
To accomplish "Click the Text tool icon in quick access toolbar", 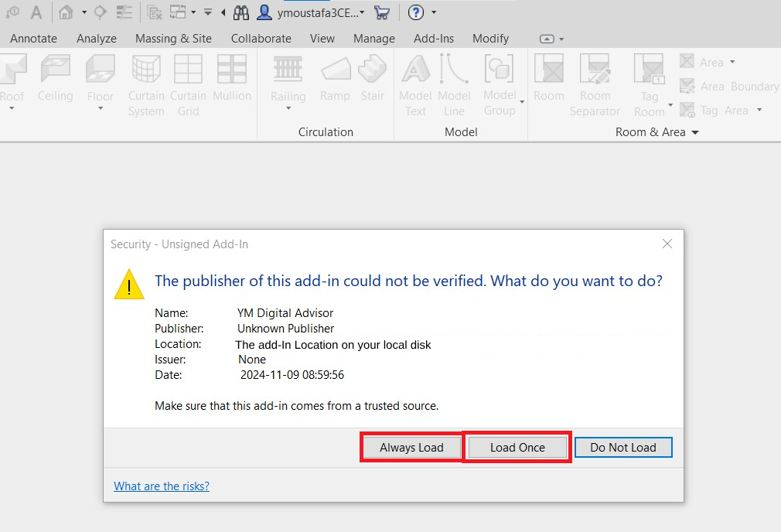I will point(36,12).
